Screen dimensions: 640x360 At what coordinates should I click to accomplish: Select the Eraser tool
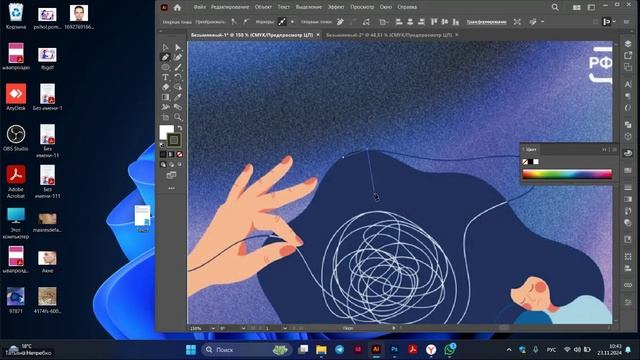(x=165, y=87)
